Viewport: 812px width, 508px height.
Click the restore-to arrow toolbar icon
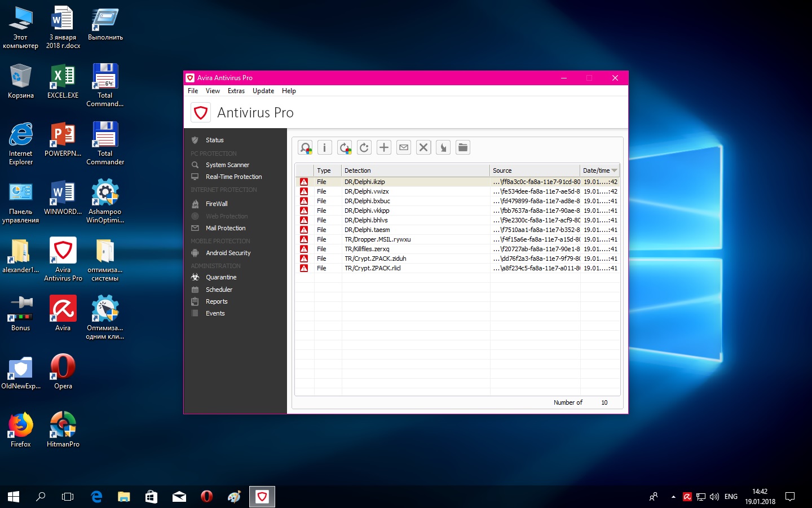tap(443, 148)
